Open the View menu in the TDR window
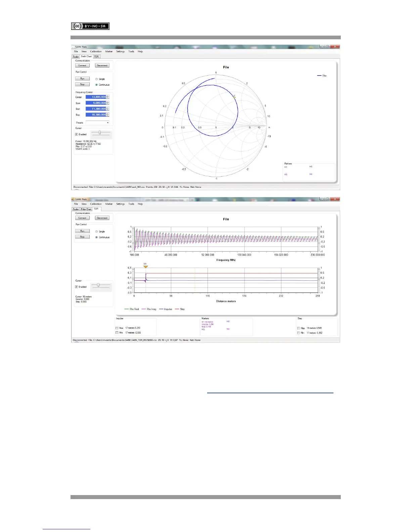This screenshot has width=411, height=532. coord(84,204)
